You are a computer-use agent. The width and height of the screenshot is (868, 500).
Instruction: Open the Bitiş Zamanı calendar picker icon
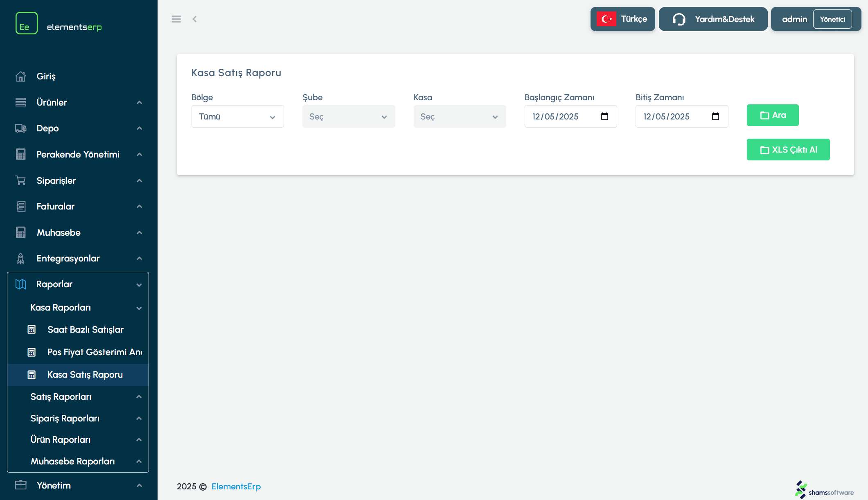[715, 117]
